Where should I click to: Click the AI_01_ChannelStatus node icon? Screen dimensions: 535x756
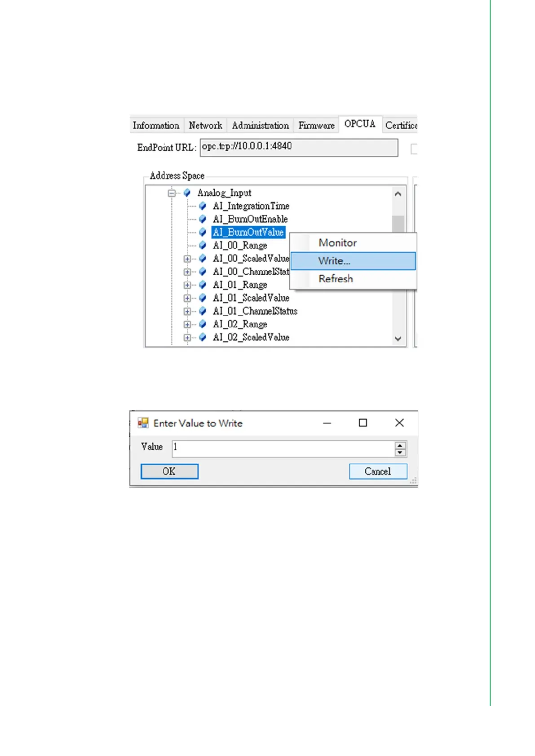click(x=203, y=311)
